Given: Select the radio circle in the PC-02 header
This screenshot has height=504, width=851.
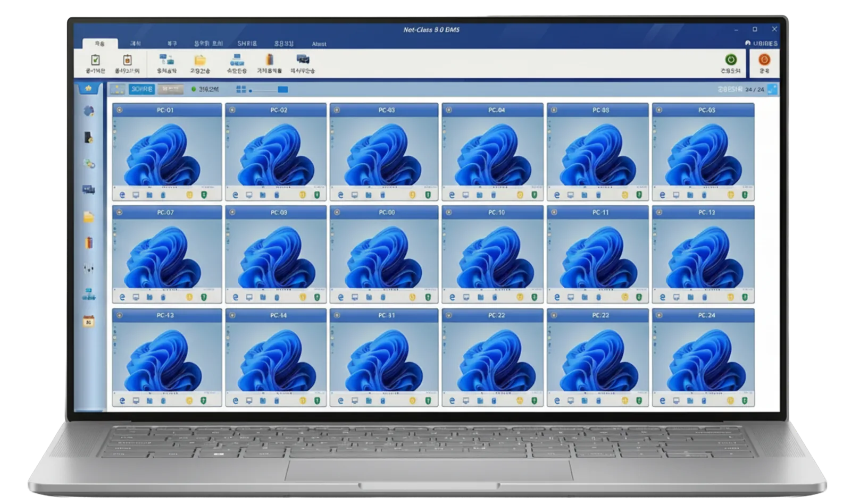Looking at the screenshot, I should (x=232, y=110).
